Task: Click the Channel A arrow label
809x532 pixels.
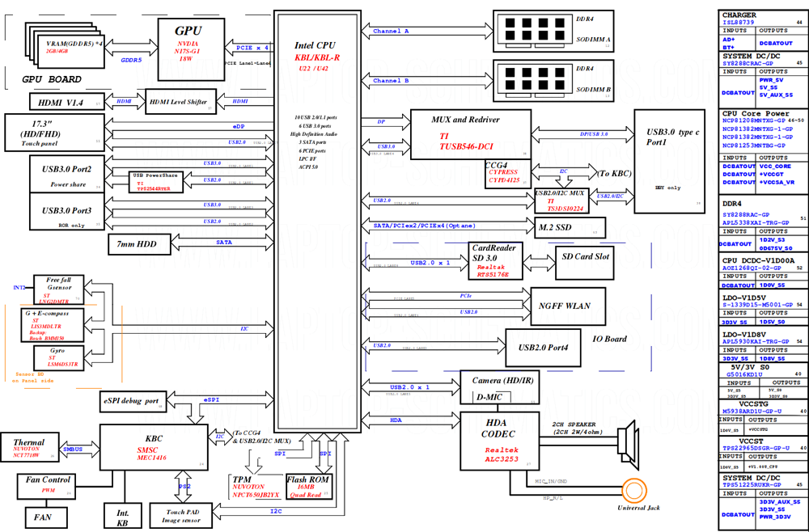Action: 391,31
